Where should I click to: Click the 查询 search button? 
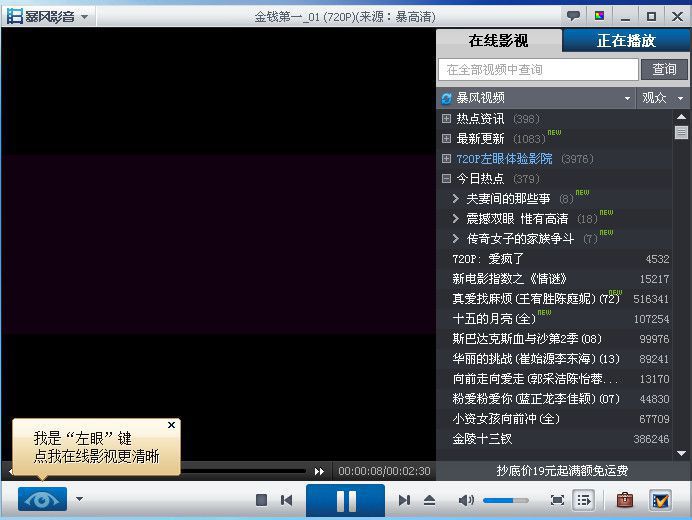pos(664,69)
